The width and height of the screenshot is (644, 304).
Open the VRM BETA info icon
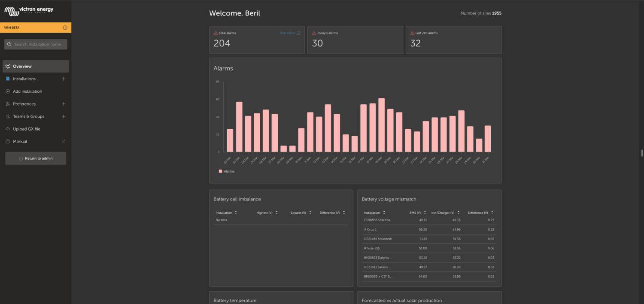pyautogui.click(x=65, y=27)
